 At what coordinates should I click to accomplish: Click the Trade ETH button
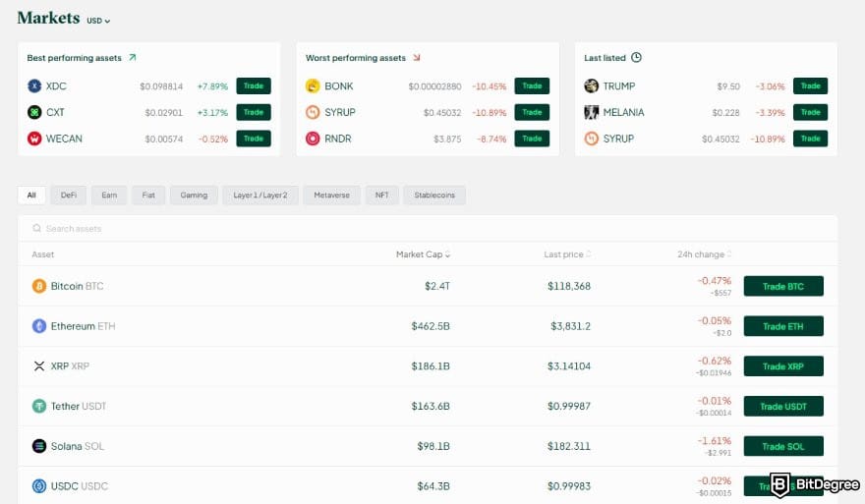783,326
